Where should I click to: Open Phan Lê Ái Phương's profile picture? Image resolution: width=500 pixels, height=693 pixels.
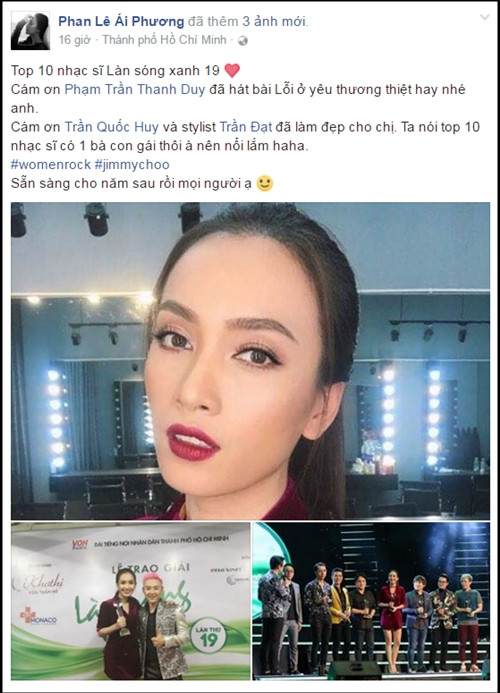click(31, 30)
